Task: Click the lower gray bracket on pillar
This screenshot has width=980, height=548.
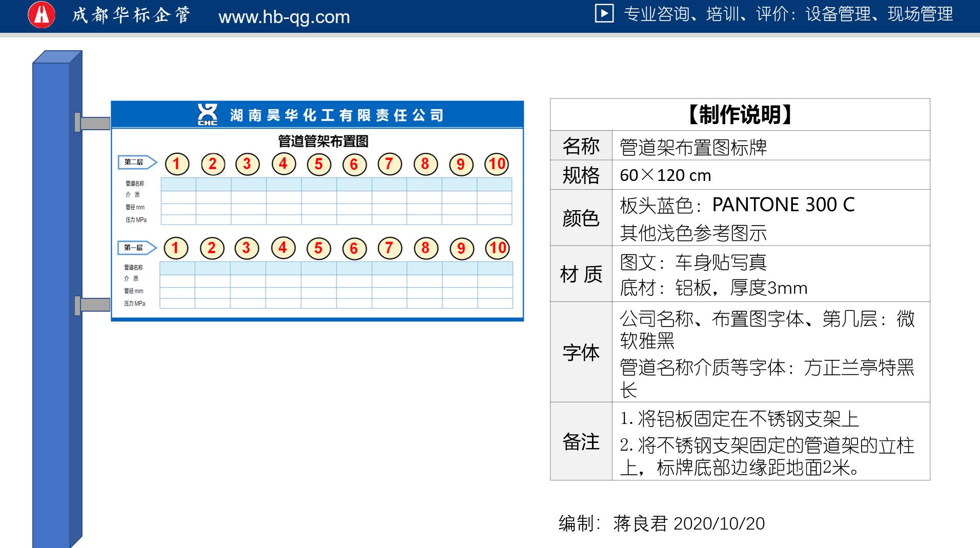Action: 93,305
